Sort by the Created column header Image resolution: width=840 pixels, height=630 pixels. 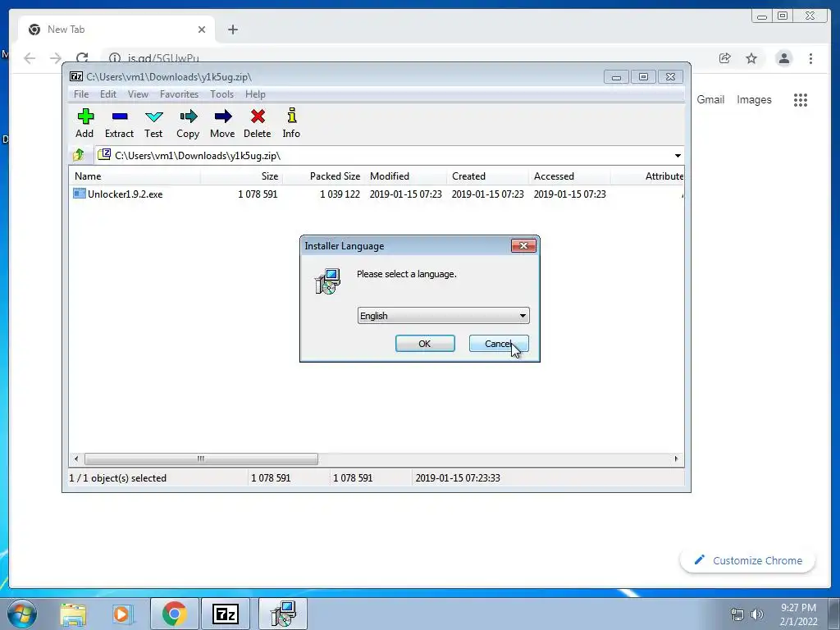[x=487, y=176]
